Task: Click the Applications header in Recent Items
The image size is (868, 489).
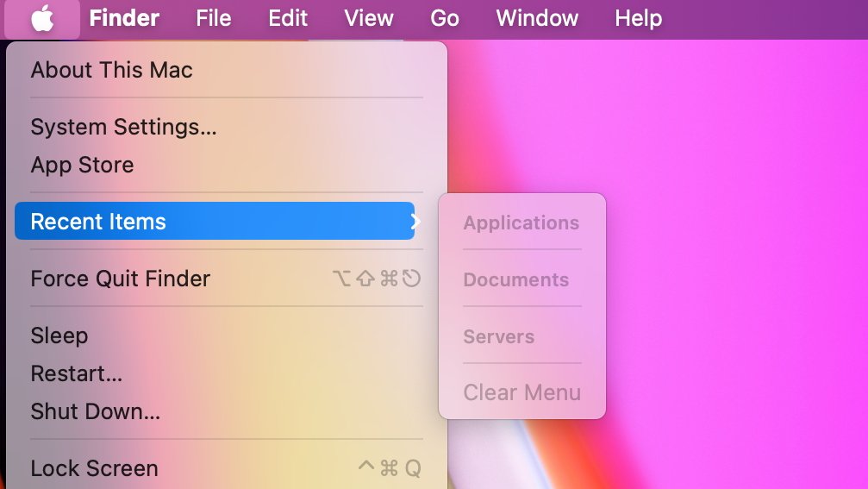Action: (x=521, y=223)
